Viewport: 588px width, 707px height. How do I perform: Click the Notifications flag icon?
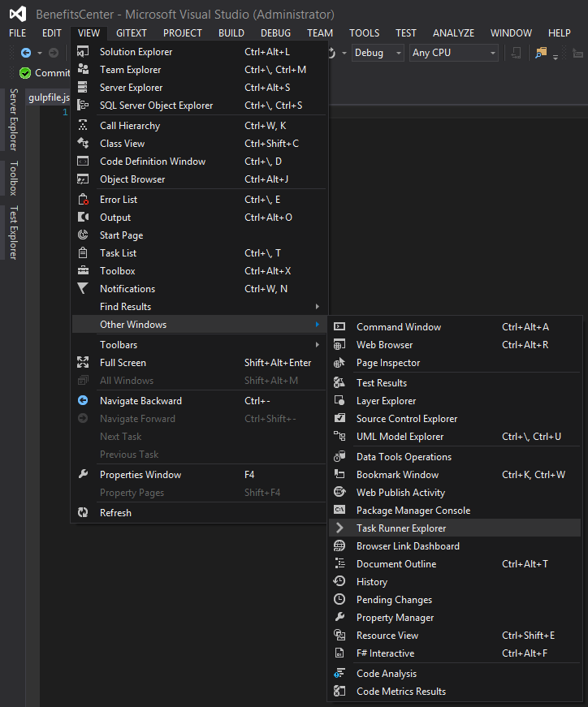pos(83,289)
